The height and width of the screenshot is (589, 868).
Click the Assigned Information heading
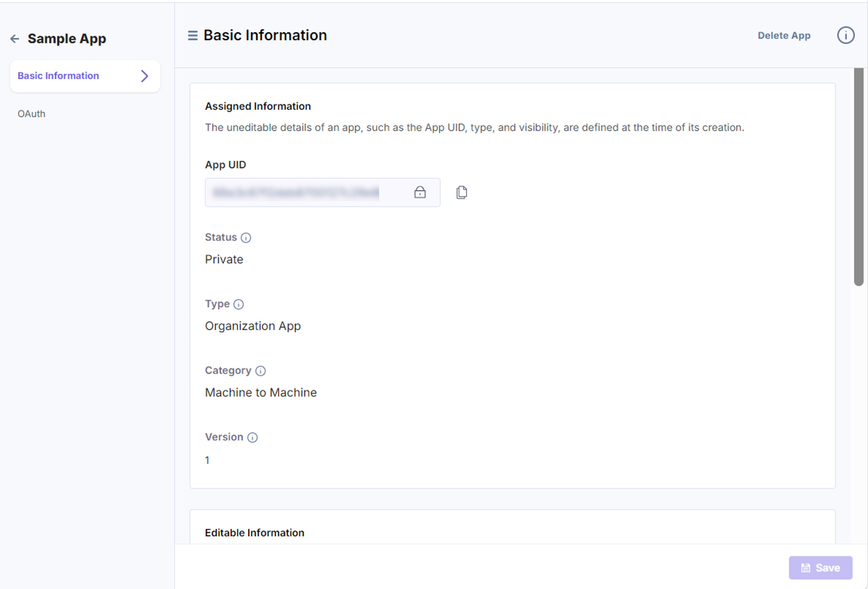pyautogui.click(x=258, y=106)
